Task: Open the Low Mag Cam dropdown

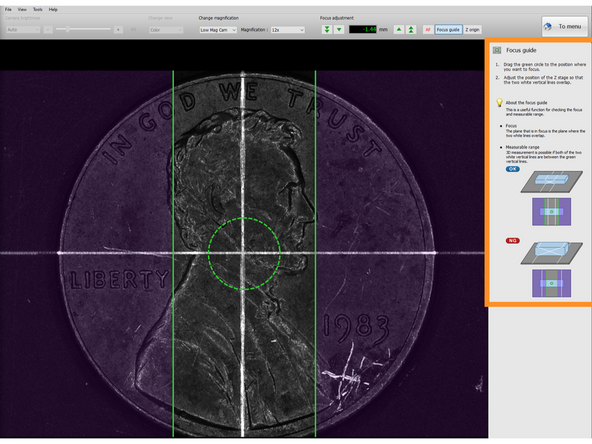Action: click(x=218, y=30)
